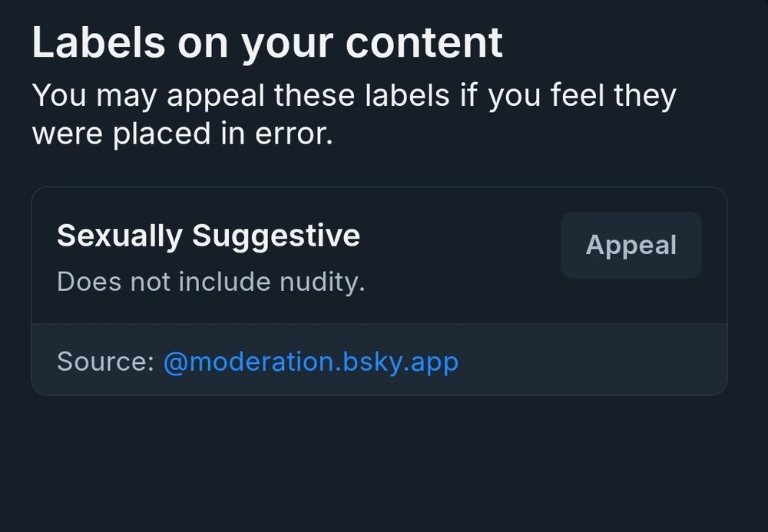
Task: Open the @moderation.bsky.app source link
Action: (310, 361)
